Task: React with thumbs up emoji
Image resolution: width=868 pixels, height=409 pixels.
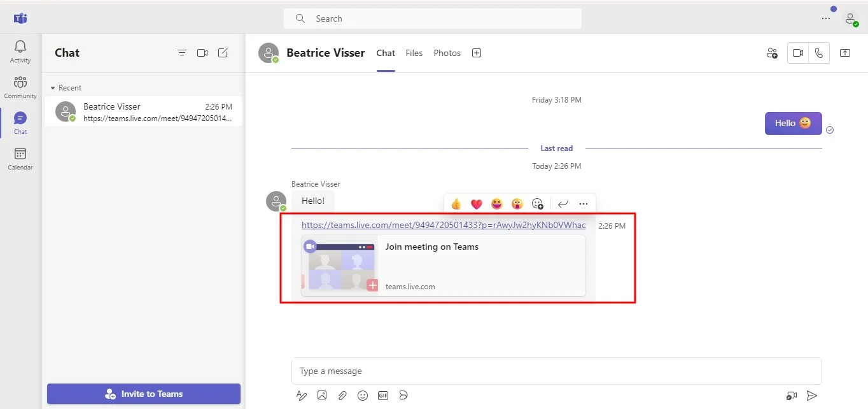Action: tap(456, 204)
